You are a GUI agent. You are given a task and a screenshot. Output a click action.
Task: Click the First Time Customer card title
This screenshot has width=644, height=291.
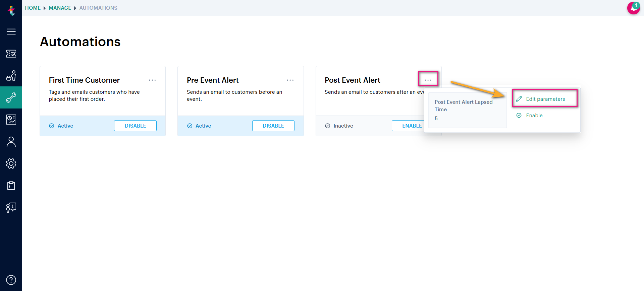pos(84,80)
